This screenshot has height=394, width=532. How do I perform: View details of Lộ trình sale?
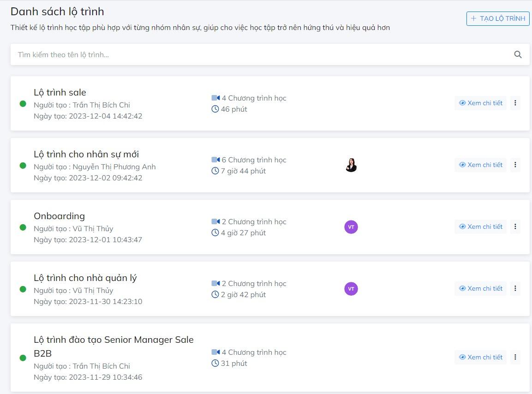tap(480, 103)
